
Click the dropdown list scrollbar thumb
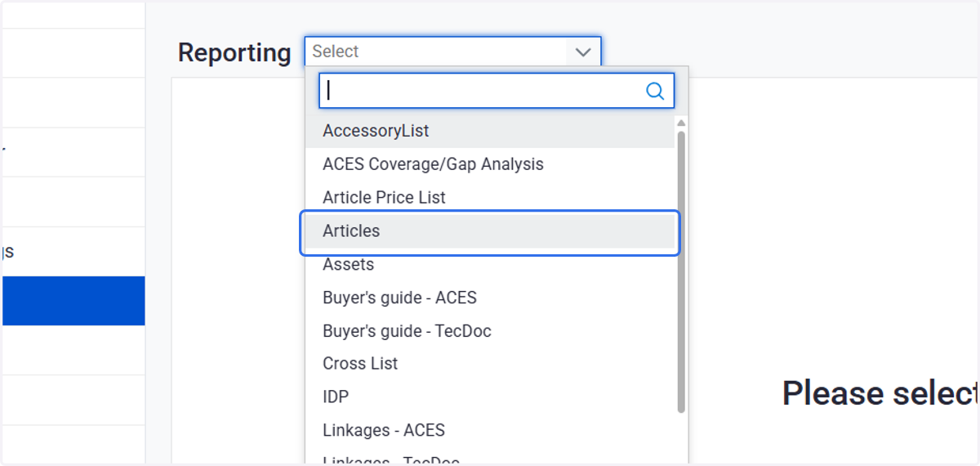point(681,271)
